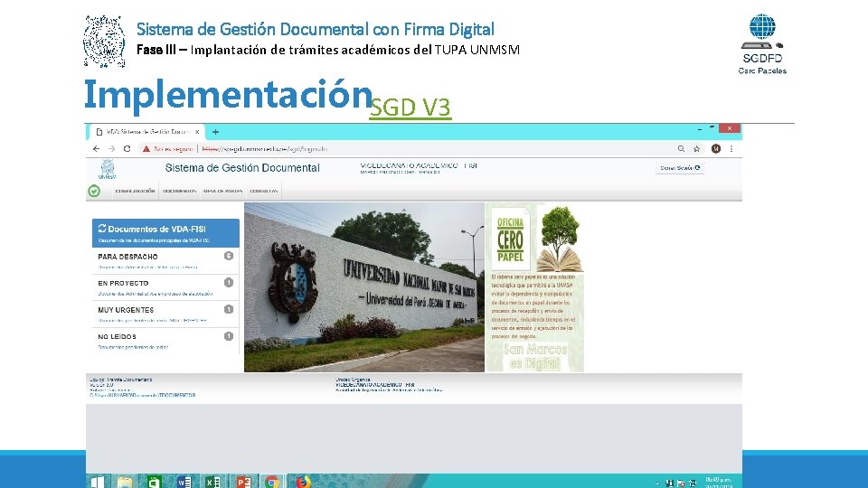Bookmark this page with the star icon
This screenshot has height=488, width=868.
(x=696, y=149)
